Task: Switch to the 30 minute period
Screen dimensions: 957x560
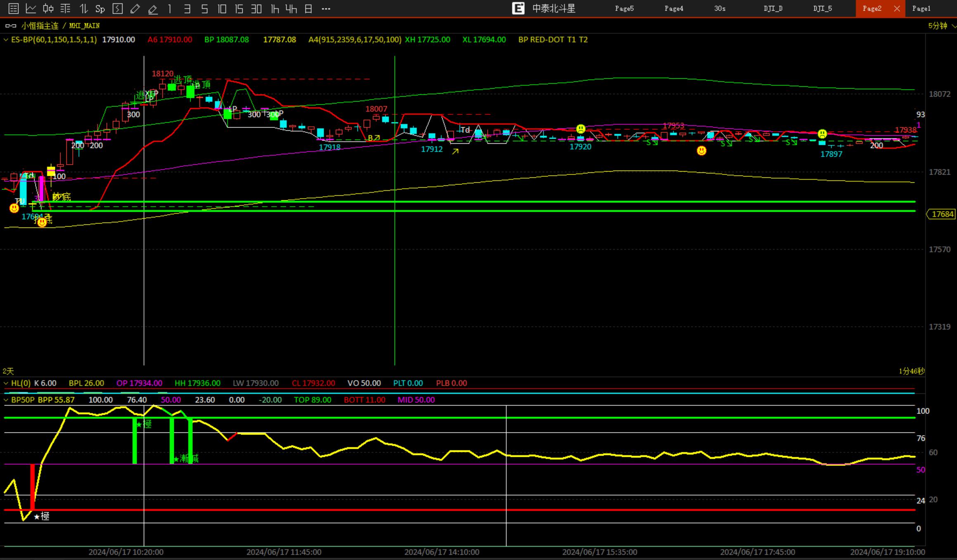Action: (x=256, y=9)
